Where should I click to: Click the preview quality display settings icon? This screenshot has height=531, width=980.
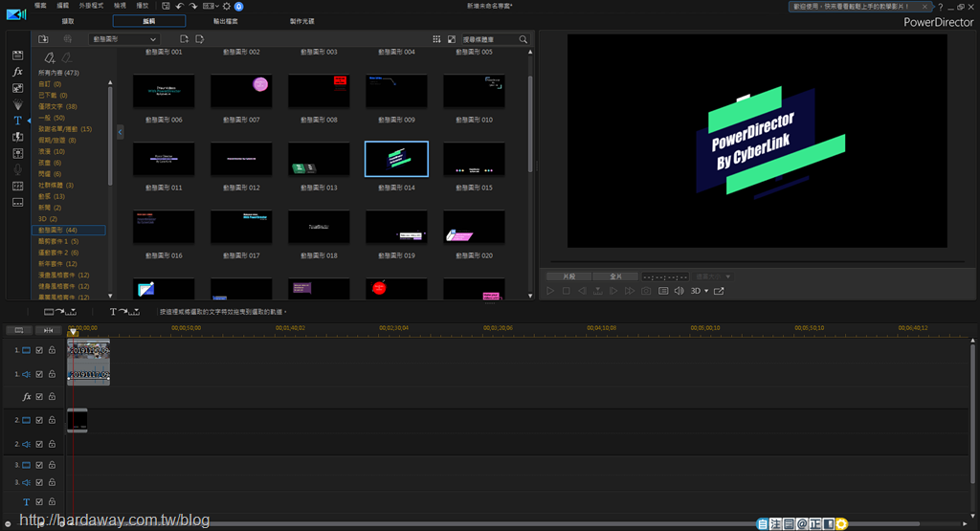coord(663,291)
